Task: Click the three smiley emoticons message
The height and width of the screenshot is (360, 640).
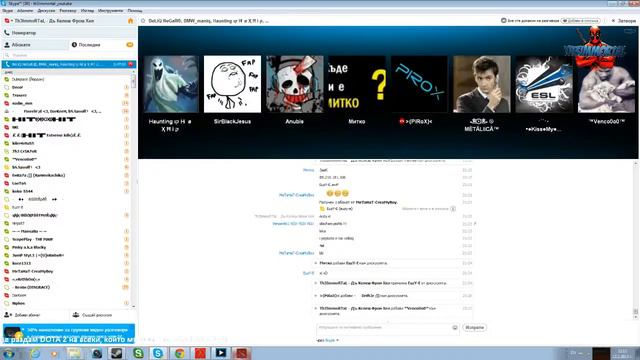Action: click(x=338, y=193)
